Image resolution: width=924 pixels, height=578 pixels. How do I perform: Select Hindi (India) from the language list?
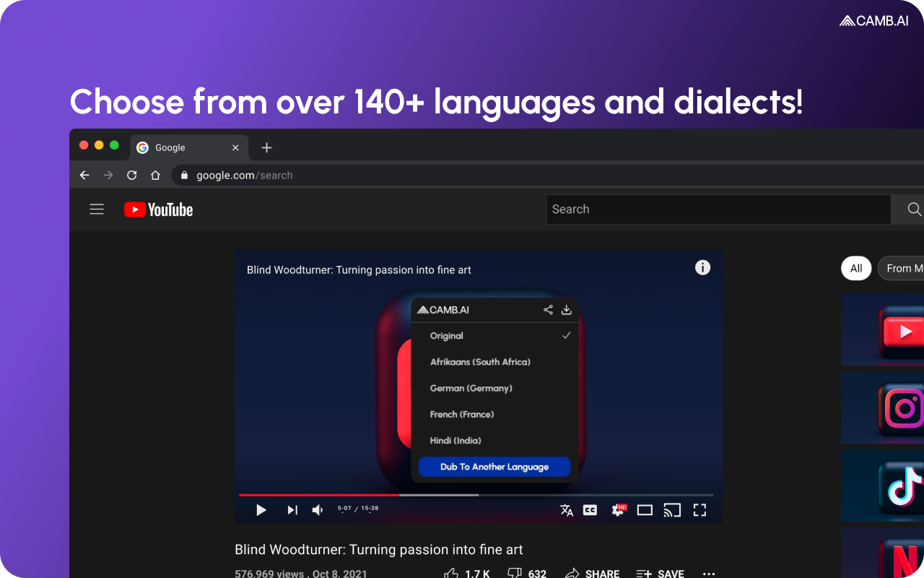tap(455, 440)
